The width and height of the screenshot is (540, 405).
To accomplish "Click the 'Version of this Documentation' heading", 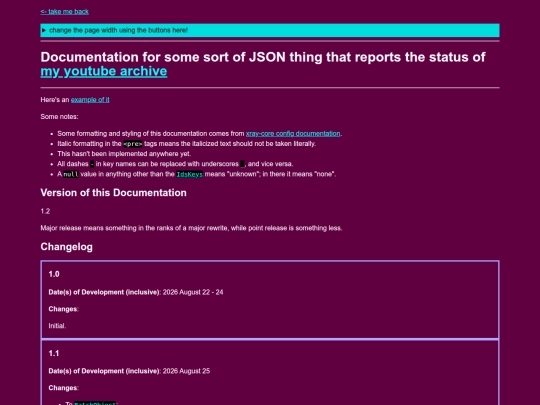I will point(113,193).
